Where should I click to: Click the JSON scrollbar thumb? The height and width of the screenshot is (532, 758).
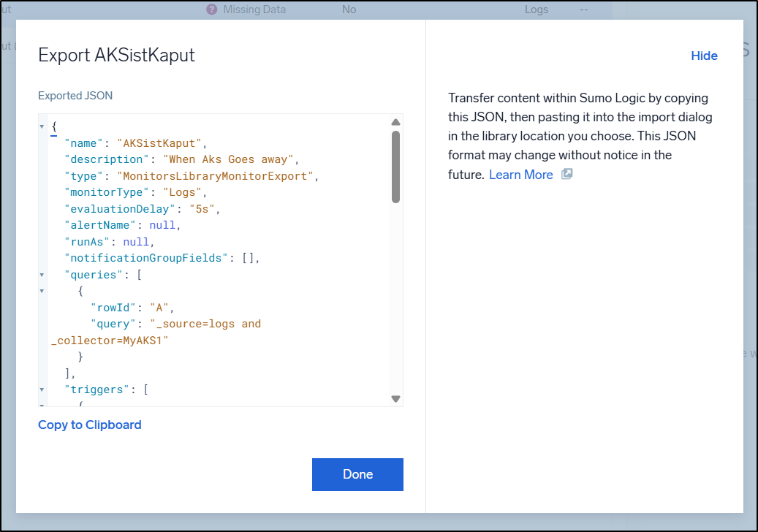[395, 167]
